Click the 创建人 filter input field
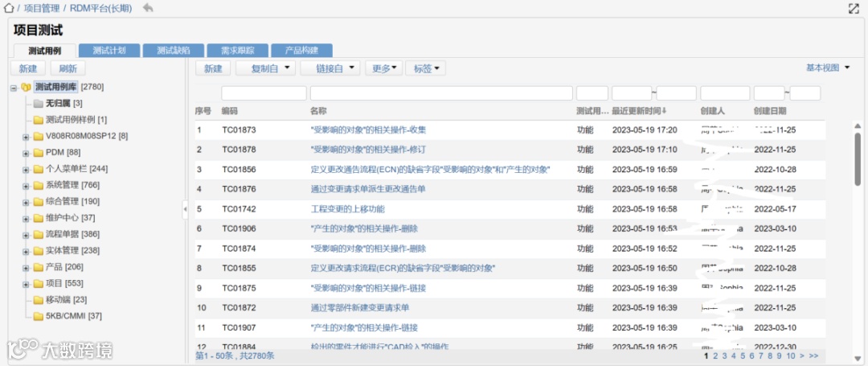This screenshot has height=366, width=868. [x=725, y=93]
